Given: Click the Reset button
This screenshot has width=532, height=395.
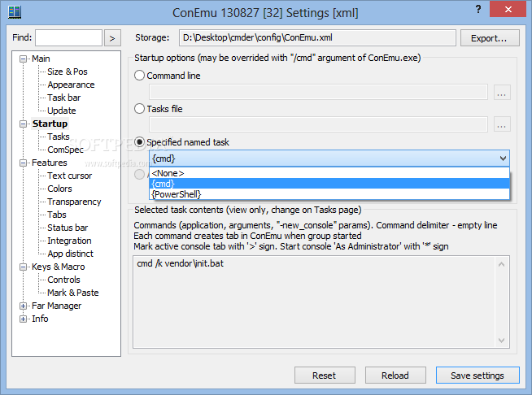Looking at the screenshot, I should pos(325,375).
